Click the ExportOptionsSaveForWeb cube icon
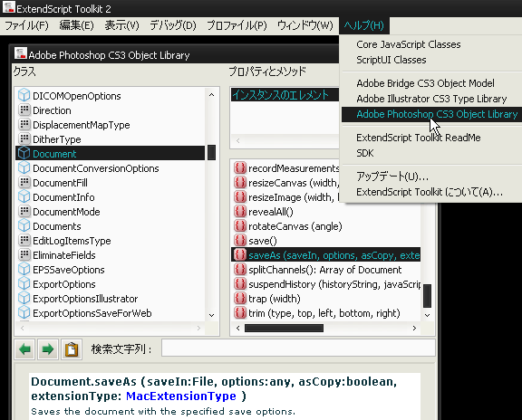Viewport: 522px width, 420px height. [x=24, y=313]
